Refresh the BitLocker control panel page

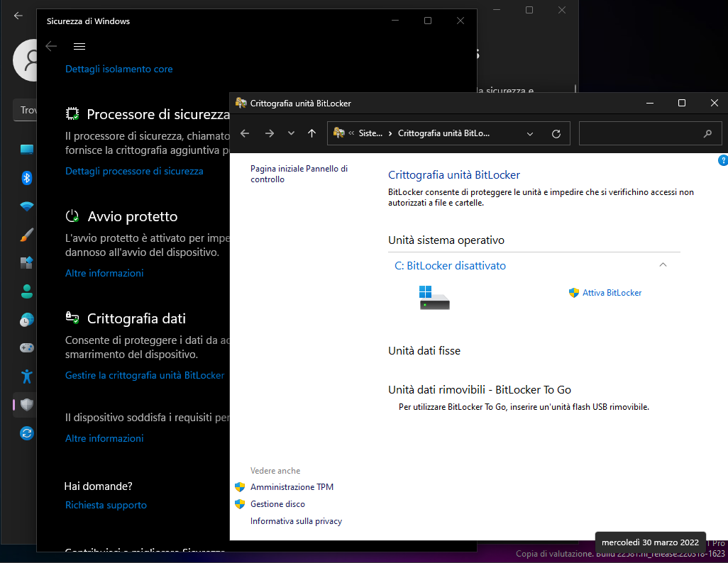click(556, 134)
